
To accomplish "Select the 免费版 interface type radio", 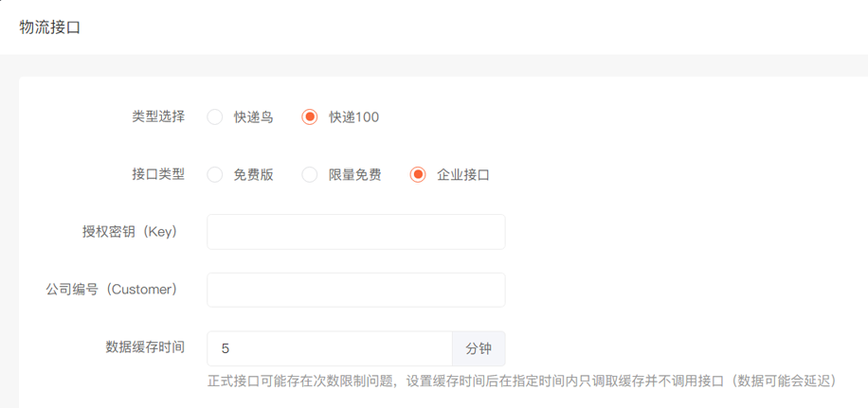I will (x=215, y=175).
